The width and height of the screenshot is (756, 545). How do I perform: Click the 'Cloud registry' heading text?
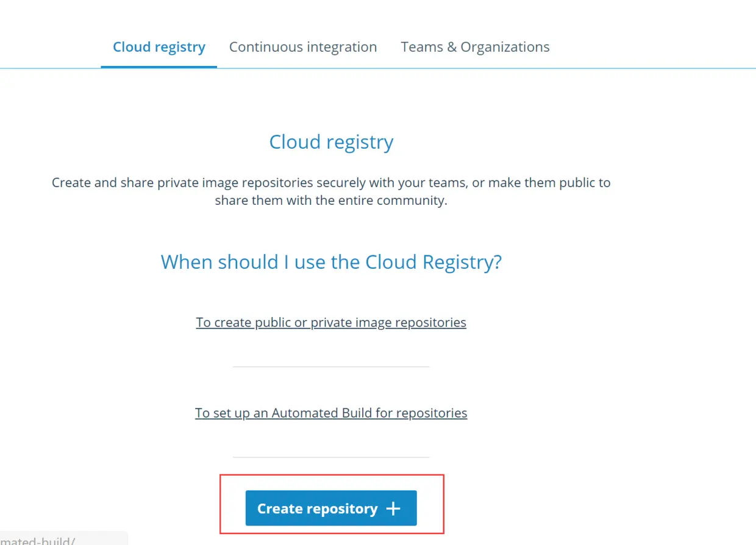point(331,141)
